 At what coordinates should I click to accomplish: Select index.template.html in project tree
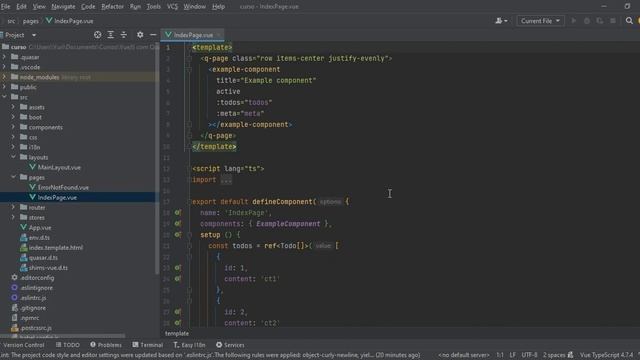(x=56, y=247)
